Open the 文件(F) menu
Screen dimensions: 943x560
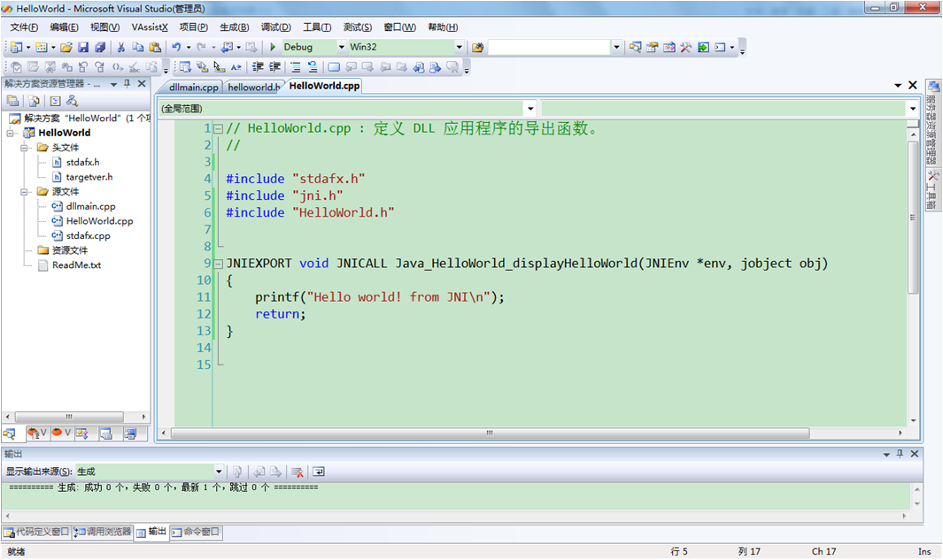(24, 27)
